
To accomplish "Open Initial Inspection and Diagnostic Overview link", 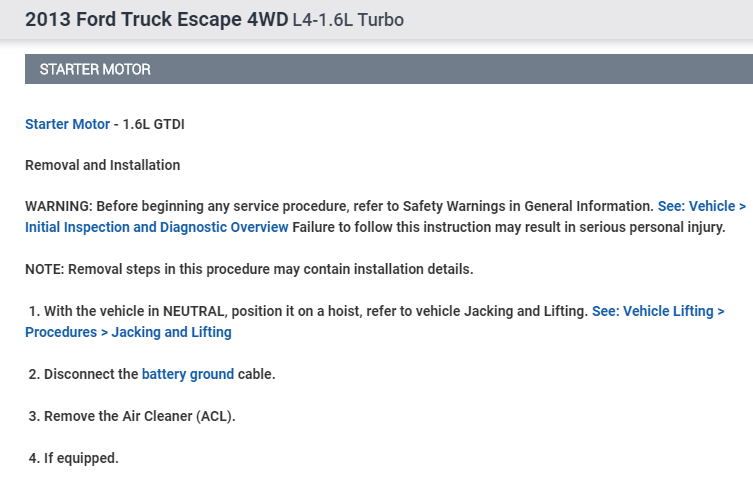I will (x=157, y=227).
